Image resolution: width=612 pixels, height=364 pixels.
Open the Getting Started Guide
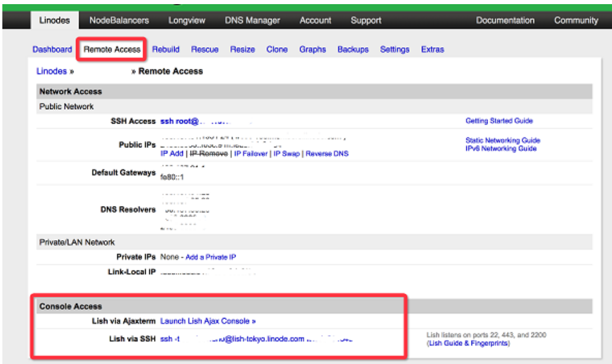(499, 121)
